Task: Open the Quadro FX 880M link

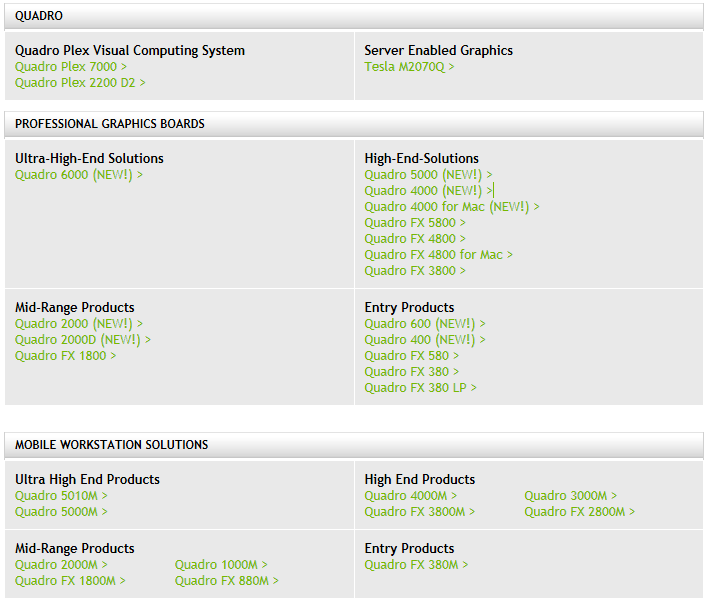Action: (227, 581)
